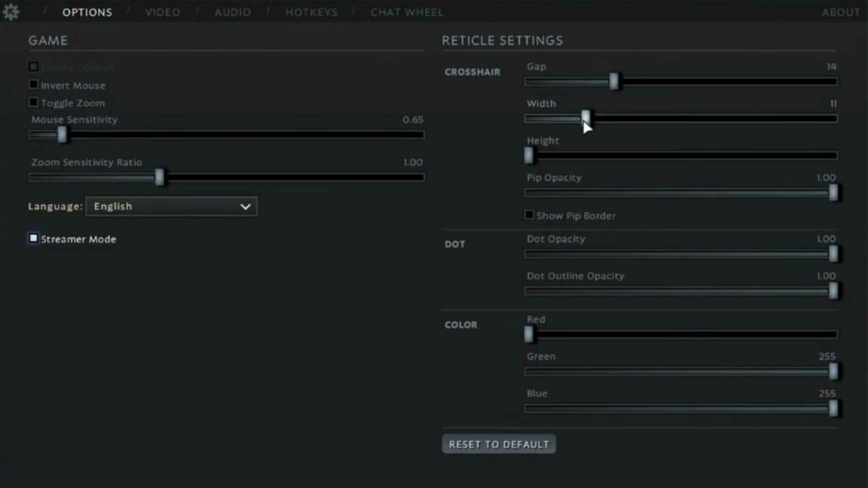
Task: Enable the Invert Mouse checkbox
Action: coord(34,85)
